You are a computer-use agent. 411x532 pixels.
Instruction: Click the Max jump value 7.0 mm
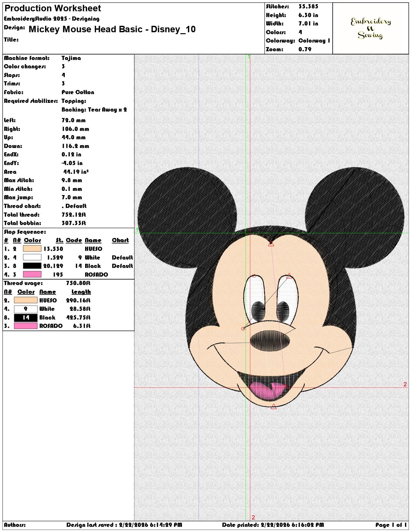click(x=72, y=197)
